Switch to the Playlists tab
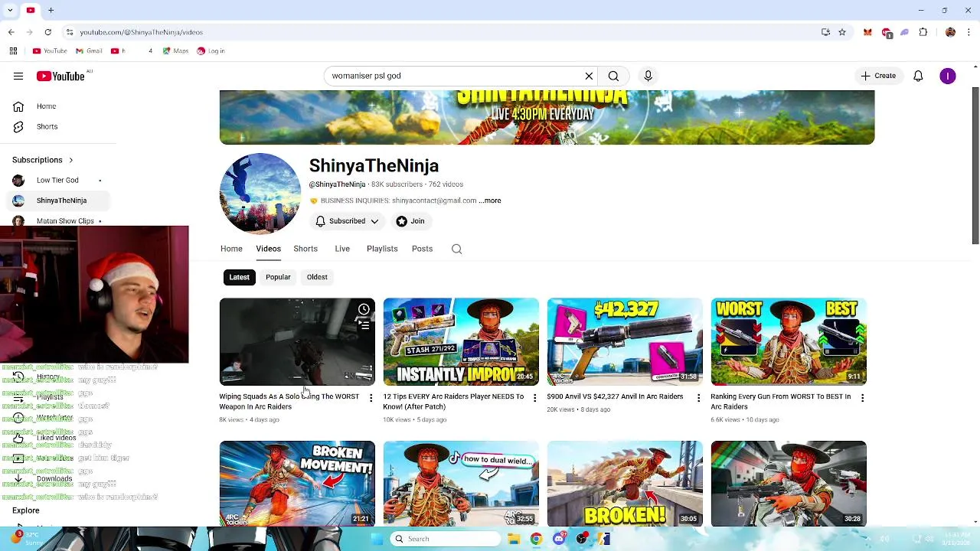This screenshot has height=551, width=980. point(382,249)
